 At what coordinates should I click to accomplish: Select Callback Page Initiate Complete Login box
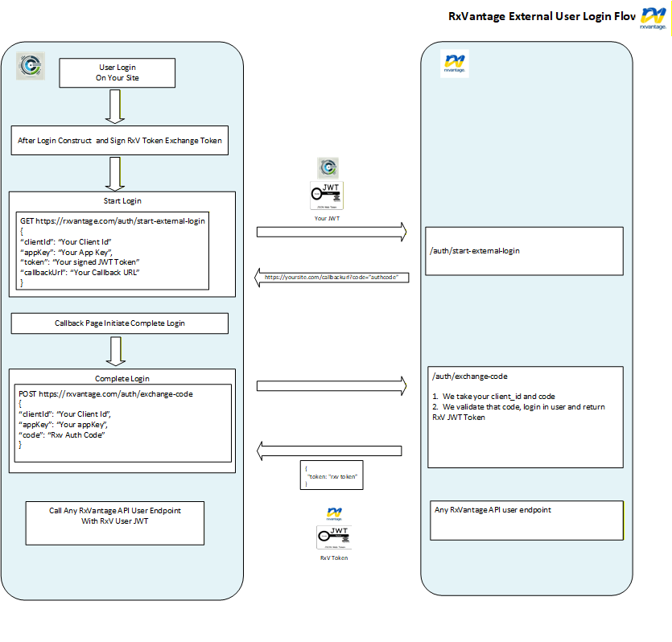pyautogui.click(x=120, y=323)
